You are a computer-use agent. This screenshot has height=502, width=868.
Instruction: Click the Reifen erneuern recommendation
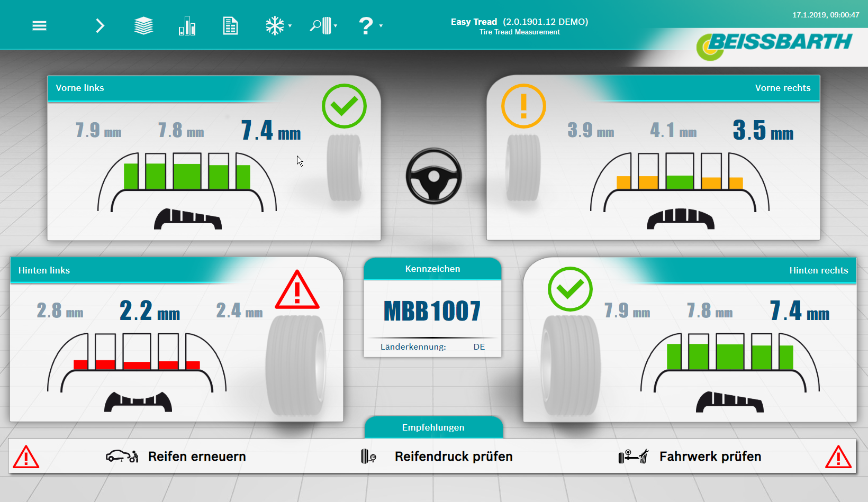click(196, 457)
